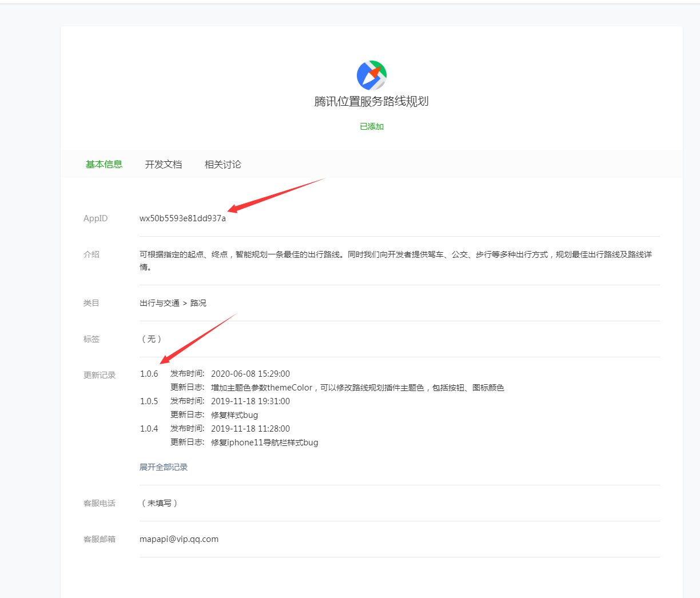The height and width of the screenshot is (598, 700).
Task: Click the email mapapi@vip.qq.com
Action: 179,539
